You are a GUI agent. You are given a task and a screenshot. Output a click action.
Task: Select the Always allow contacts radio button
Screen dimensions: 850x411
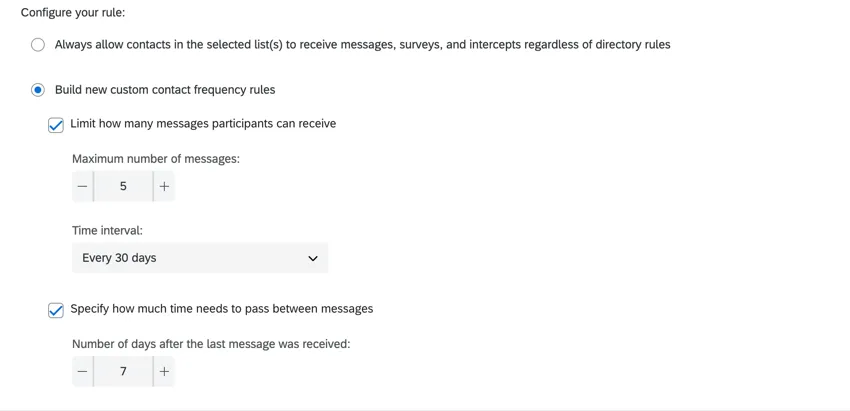[38, 44]
